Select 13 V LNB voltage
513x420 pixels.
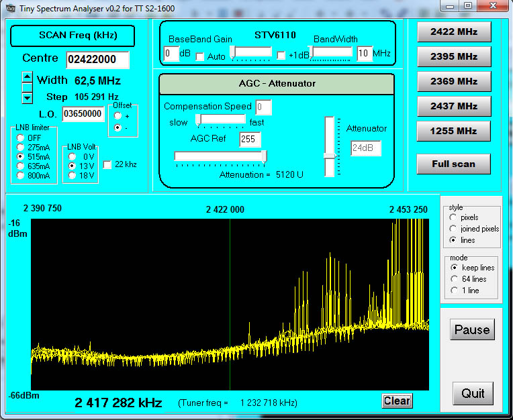72,166
